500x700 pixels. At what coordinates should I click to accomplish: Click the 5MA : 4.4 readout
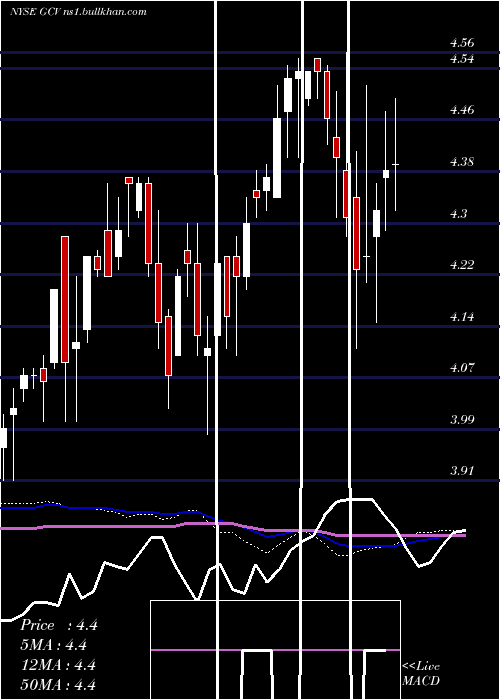tap(54, 645)
